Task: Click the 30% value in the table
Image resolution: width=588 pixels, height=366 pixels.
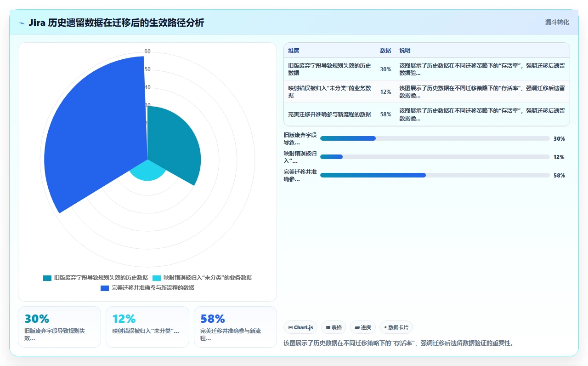Action: point(385,69)
